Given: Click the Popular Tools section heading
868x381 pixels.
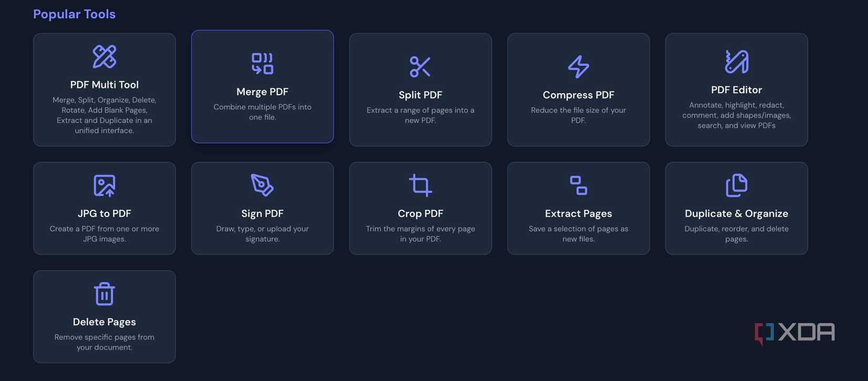Looking at the screenshot, I should click(74, 14).
